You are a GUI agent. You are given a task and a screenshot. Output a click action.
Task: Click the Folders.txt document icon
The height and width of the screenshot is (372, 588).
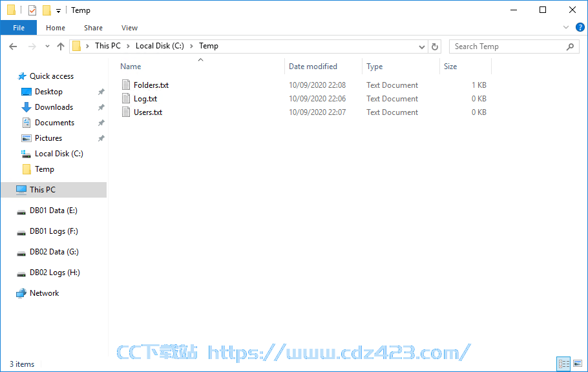coord(126,85)
